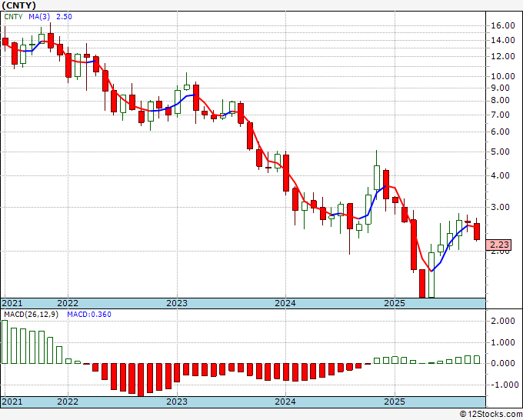The image size is (523, 420).
Task: Click the 7.00 price axis label
Action: click(501, 115)
